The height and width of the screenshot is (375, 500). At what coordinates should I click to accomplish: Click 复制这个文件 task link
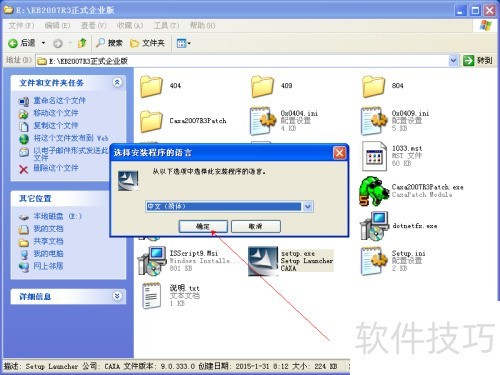coord(56,126)
